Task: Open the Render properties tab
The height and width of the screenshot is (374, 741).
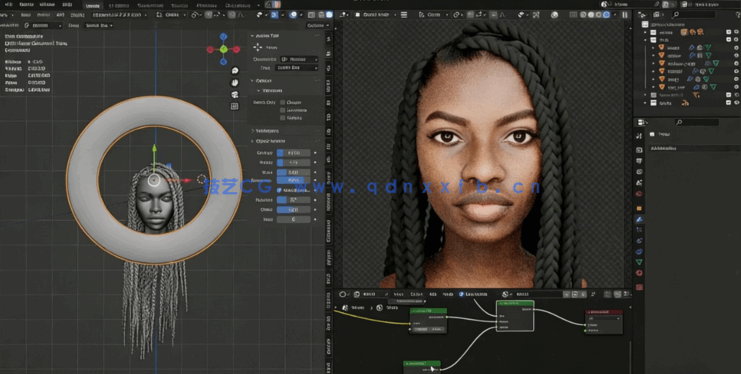Action: point(639,150)
